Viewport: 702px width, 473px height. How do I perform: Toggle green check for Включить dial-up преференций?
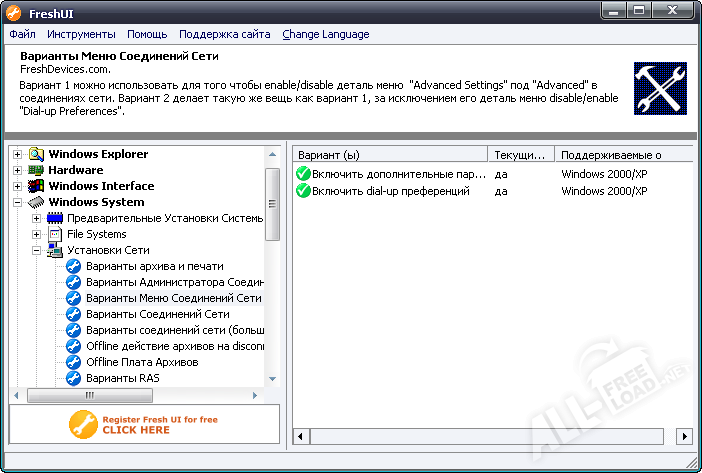click(303, 191)
